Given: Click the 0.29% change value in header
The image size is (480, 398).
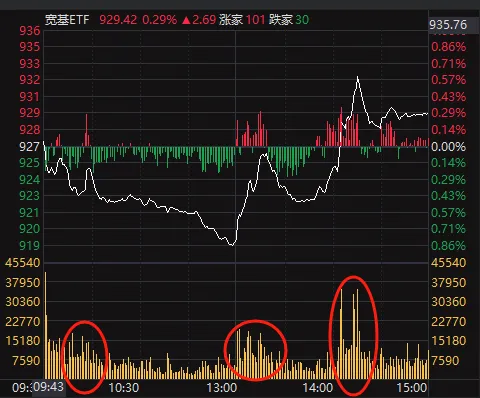Looking at the screenshot, I should (x=159, y=20).
